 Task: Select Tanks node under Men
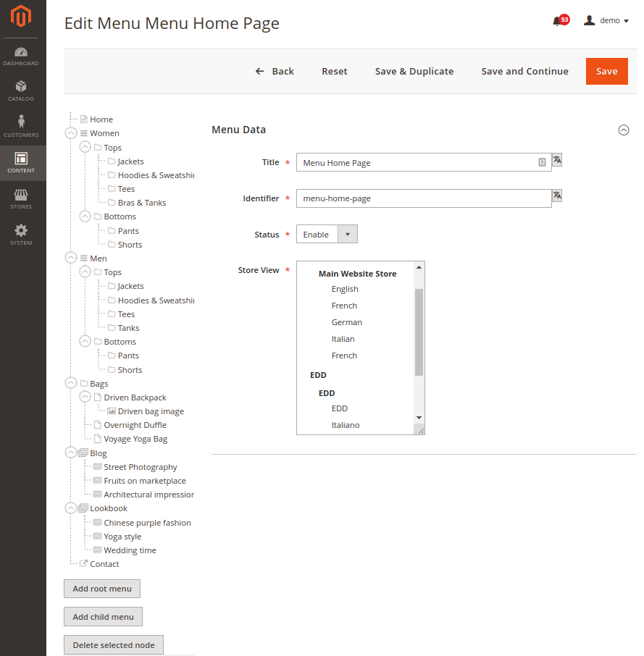click(x=128, y=327)
